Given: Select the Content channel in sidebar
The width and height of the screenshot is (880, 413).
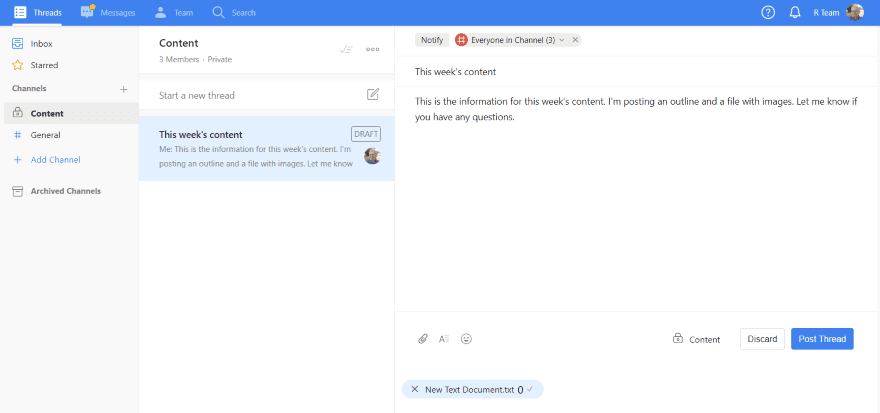Looking at the screenshot, I should [x=69, y=113].
